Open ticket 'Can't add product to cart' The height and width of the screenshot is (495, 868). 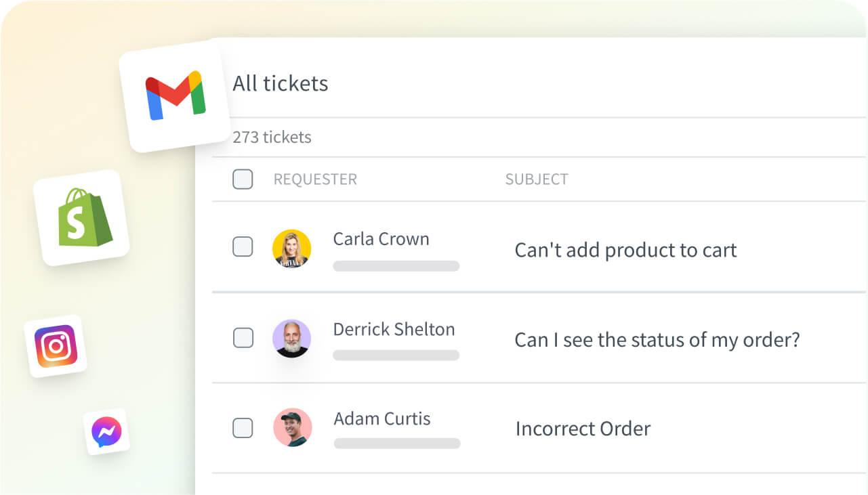click(x=625, y=249)
